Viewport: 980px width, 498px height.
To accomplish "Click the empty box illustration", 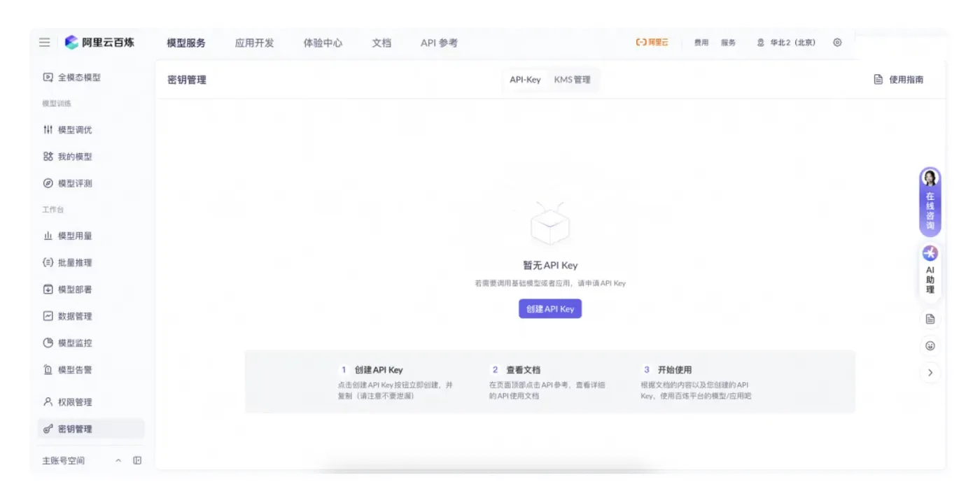I will (550, 224).
